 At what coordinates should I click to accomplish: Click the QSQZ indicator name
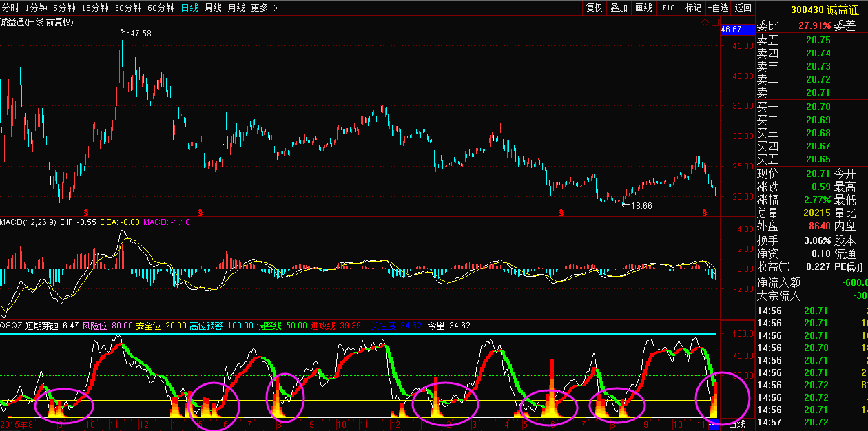tap(11, 325)
